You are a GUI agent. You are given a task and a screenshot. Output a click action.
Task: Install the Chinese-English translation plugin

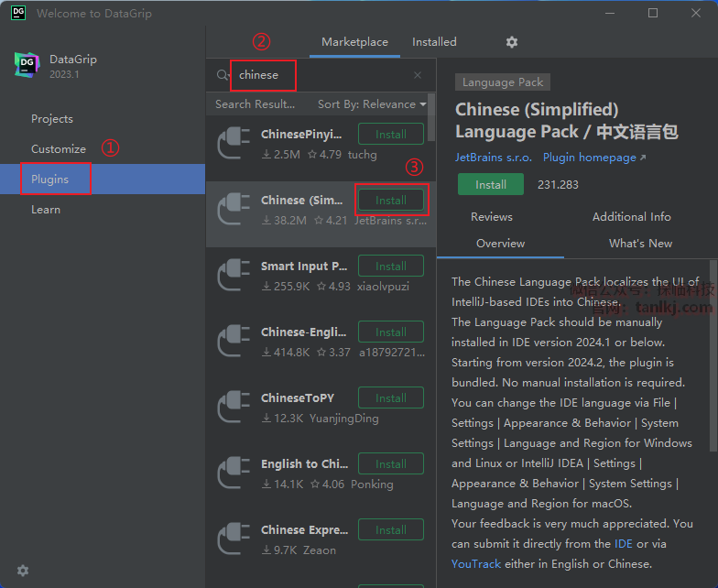point(390,332)
